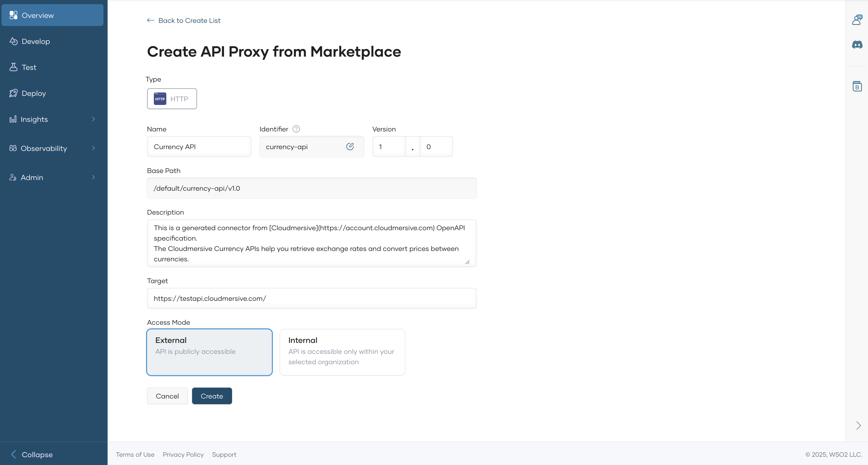This screenshot has width=868, height=465.
Task: Expand the right side panel arrow
Action: click(858, 426)
